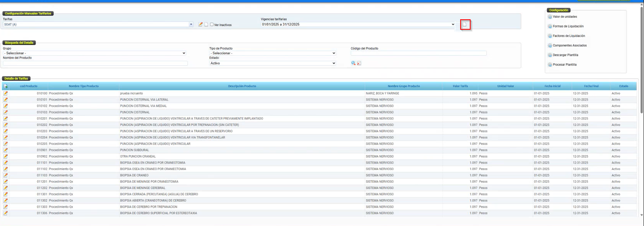Click the edit icon for row 011306
Screen dimensions: 644x226
click(5, 213)
